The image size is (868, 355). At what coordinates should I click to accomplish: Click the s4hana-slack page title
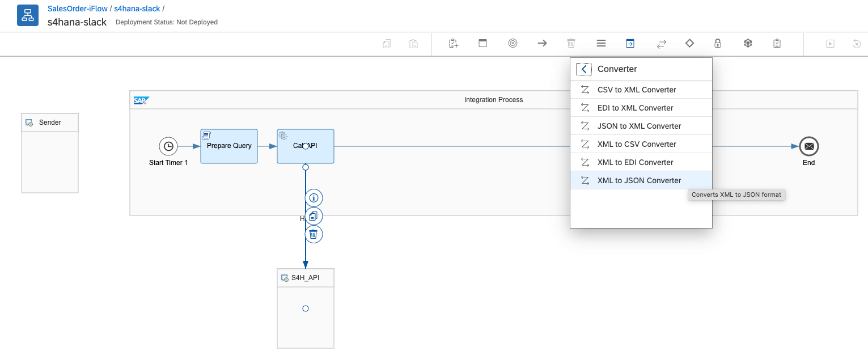click(x=77, y=22)
